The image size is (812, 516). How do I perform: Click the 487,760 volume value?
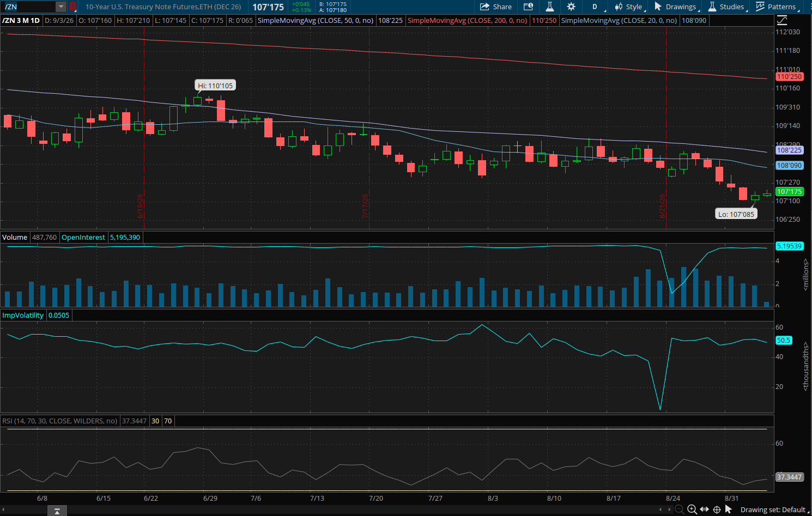pos(44,237)
